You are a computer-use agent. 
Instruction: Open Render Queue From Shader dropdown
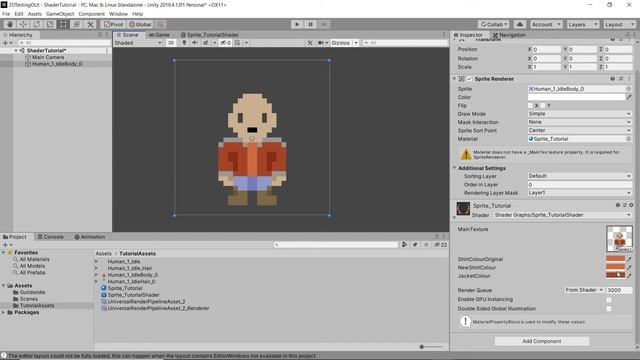pyautogui.click(x=584, y=290)
